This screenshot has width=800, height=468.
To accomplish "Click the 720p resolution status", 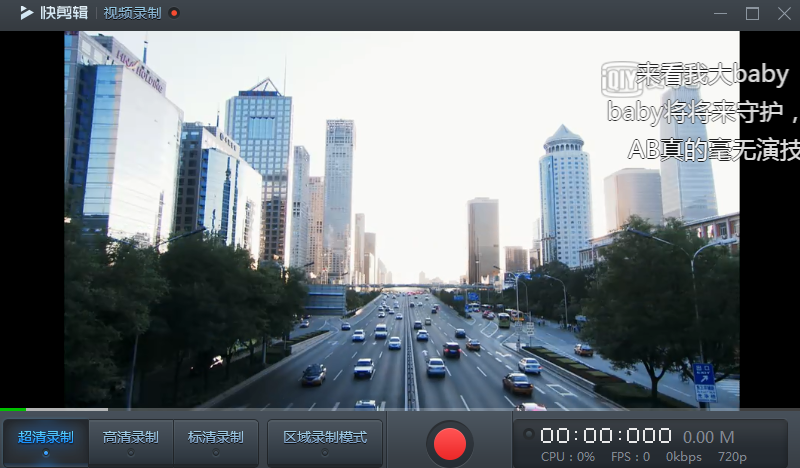I will tap(732, 457).
